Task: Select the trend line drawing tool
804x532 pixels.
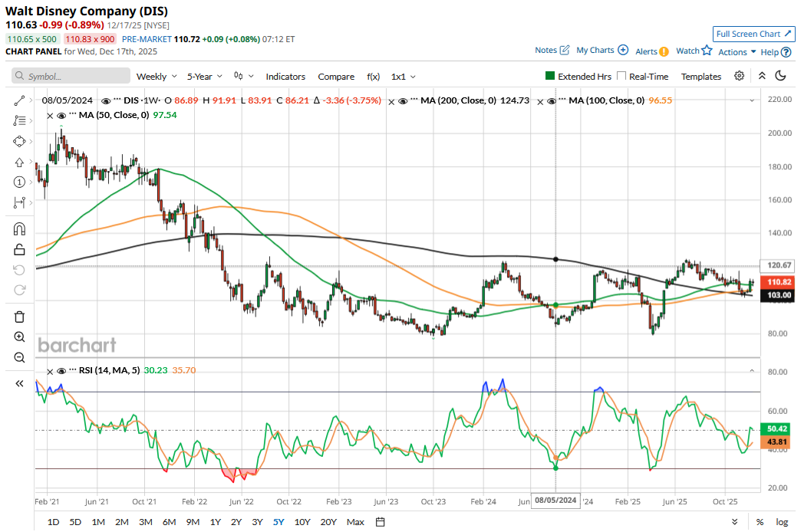Action: 20,100
